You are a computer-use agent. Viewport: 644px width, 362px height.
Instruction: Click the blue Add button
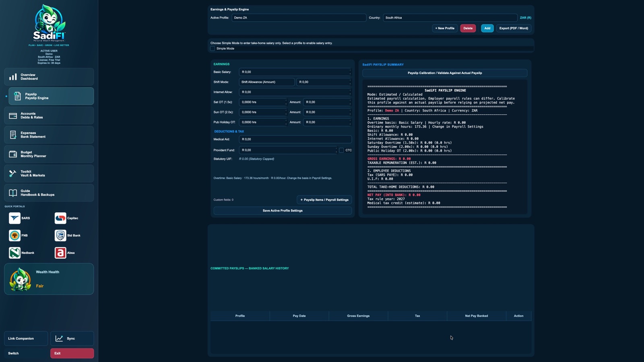(487, 28)
